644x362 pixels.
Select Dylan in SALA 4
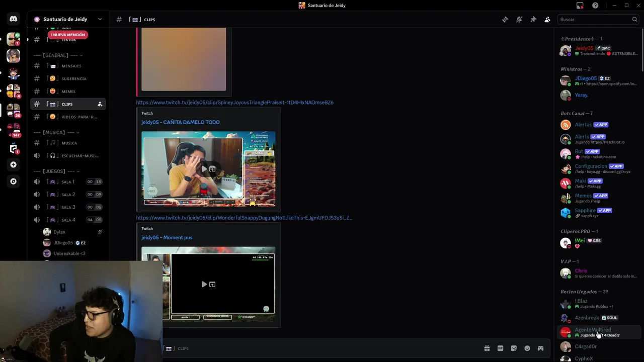pyautogui.click(x=73, y=232)
